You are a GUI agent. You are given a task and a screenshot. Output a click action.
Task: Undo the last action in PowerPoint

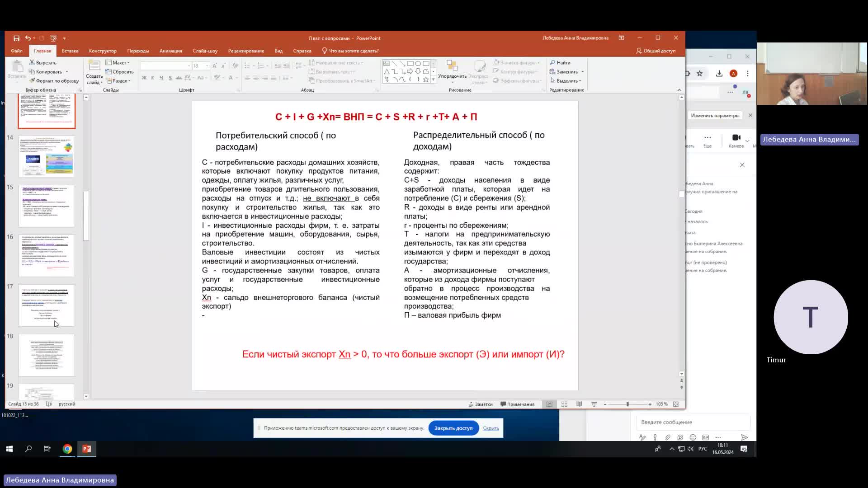28,38
